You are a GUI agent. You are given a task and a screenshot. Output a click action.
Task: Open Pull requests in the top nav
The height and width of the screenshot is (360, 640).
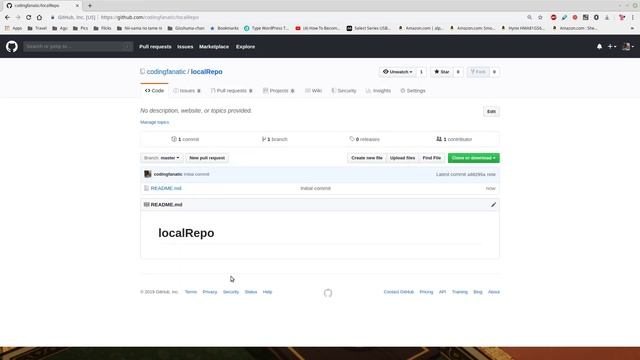155,47
